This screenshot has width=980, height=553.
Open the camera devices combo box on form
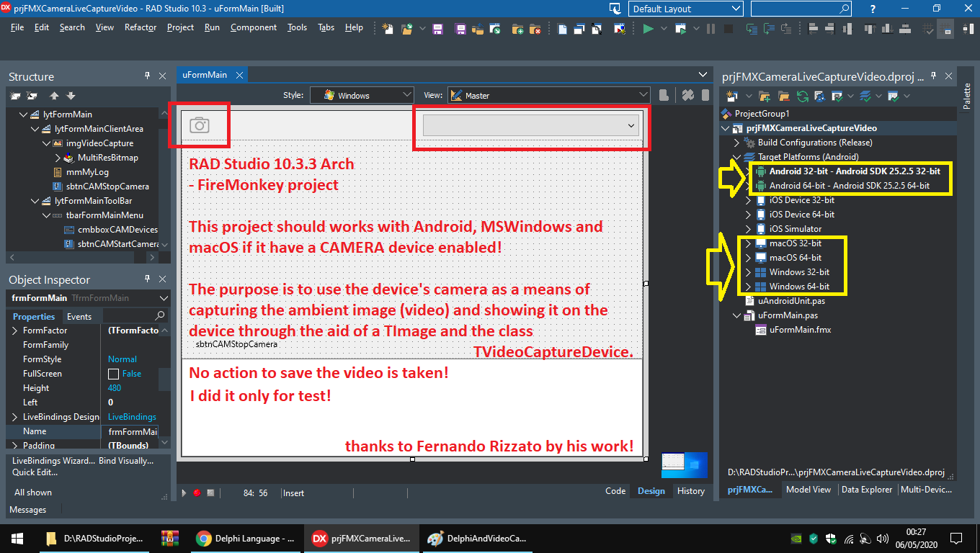532,125
